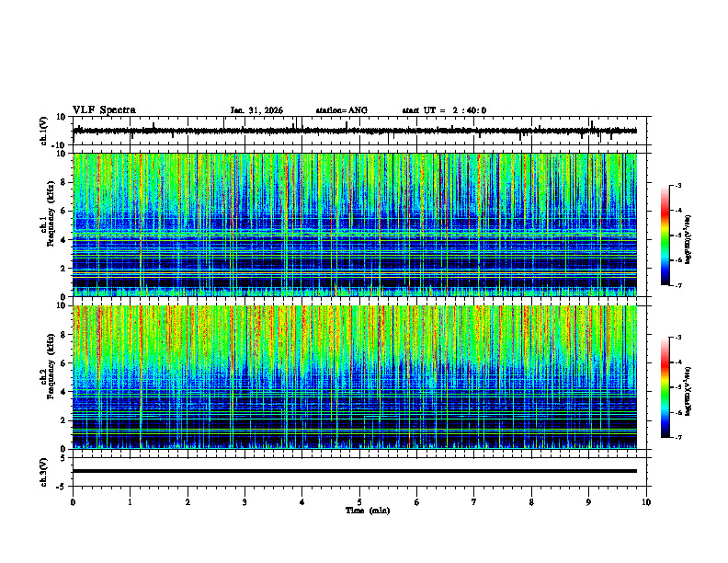
Task: Click the "6" kHz tick on ch.2 frequency axis
Action: click(64, 363)
